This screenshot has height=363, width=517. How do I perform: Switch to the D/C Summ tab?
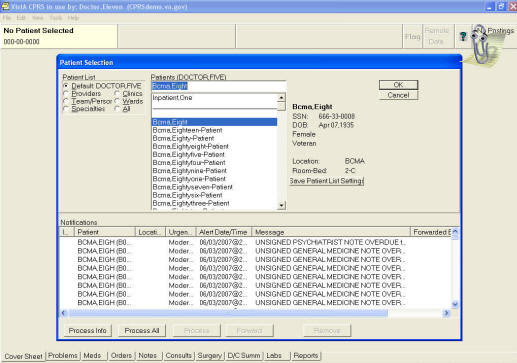pyautogui.click(x=244, y=356)
